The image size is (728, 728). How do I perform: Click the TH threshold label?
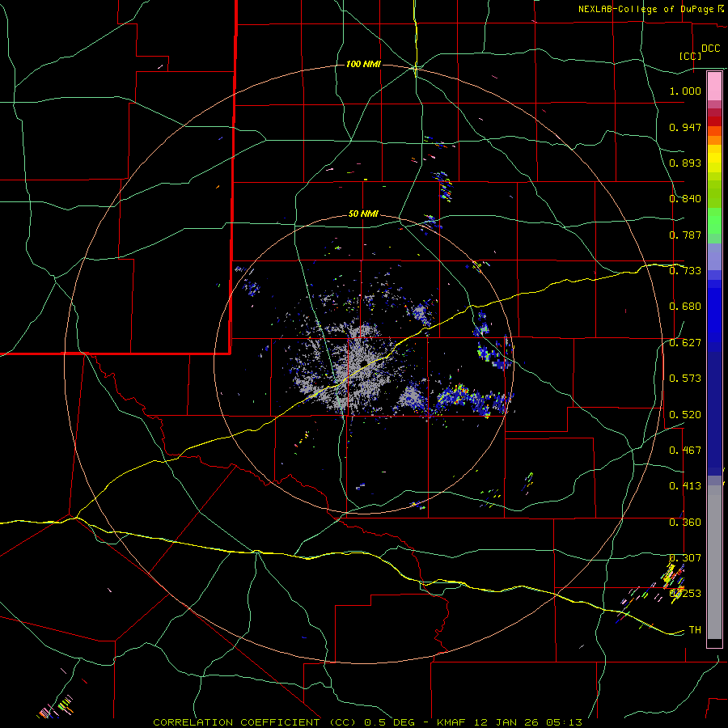[x=695, y=630]
